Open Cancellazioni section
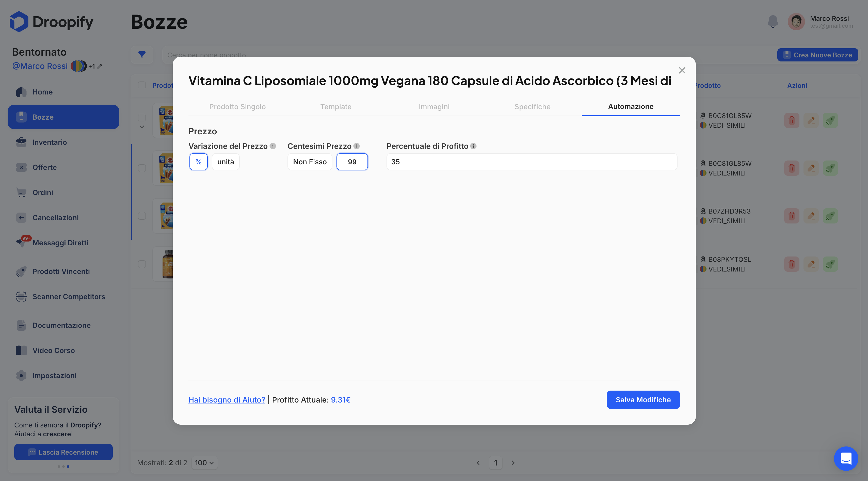Screen dimensions: 868x481 (63, 217)
